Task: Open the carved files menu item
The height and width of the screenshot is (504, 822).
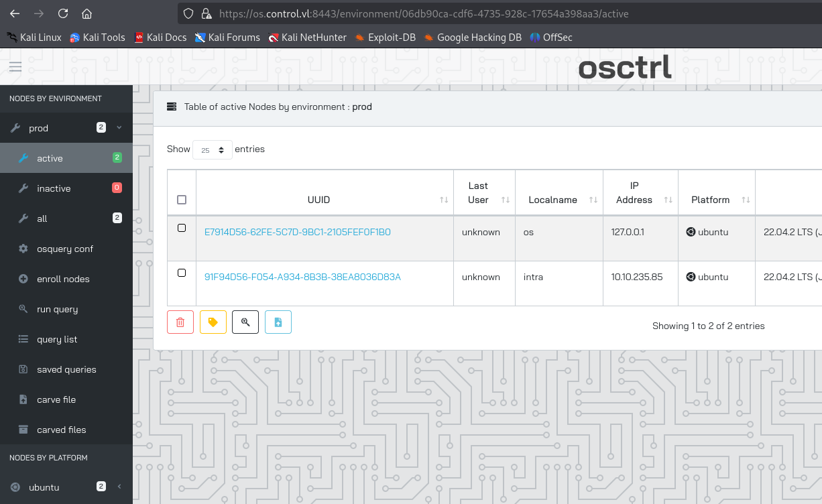Action: tap(66, 430)
